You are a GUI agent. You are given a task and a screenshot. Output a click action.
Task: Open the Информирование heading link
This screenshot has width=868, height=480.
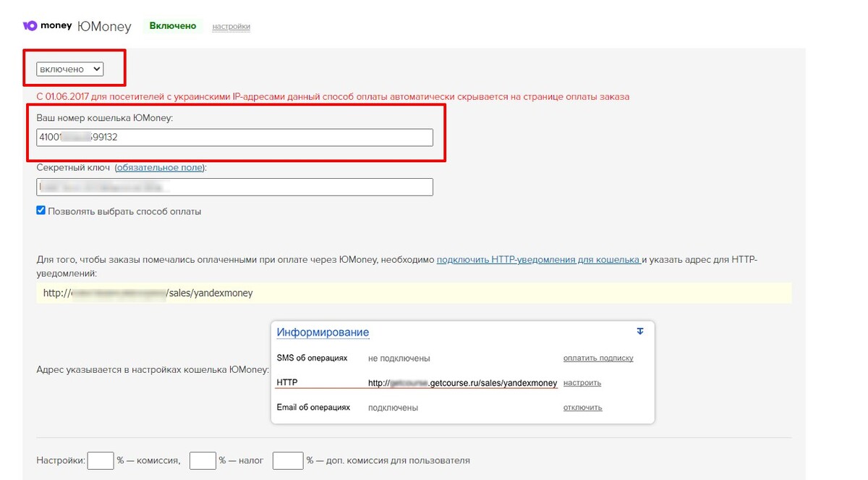(323, 332)
